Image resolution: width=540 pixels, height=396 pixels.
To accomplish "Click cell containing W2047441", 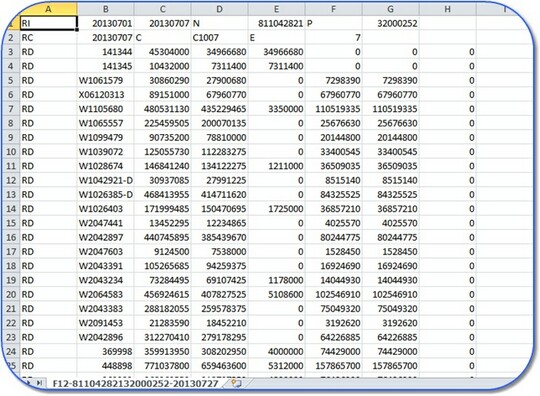I will point(105,223).
